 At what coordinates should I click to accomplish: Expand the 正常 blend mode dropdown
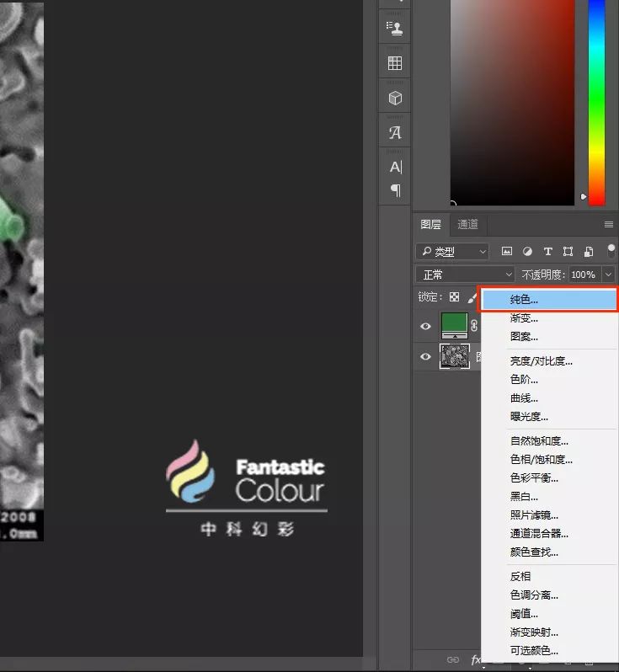tap(466, 275)
